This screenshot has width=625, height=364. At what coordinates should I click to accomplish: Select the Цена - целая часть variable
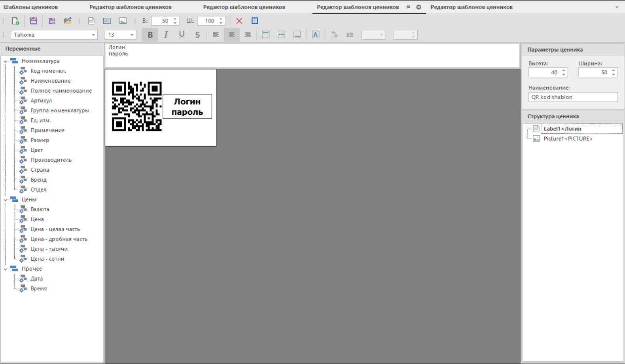[55, 229]
